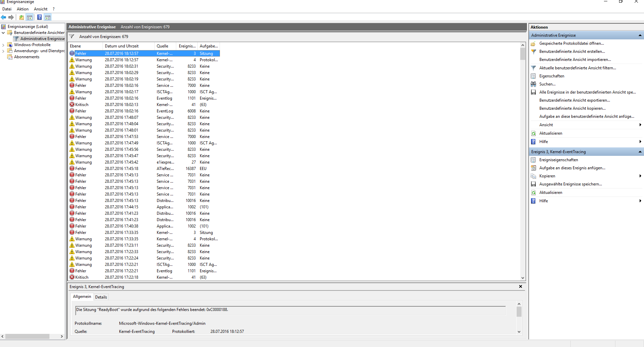Click the Eigenschaften icon in the Aktionen pane
The height and width of the screenshot is (347, 644).
click(x=533, y=76)
